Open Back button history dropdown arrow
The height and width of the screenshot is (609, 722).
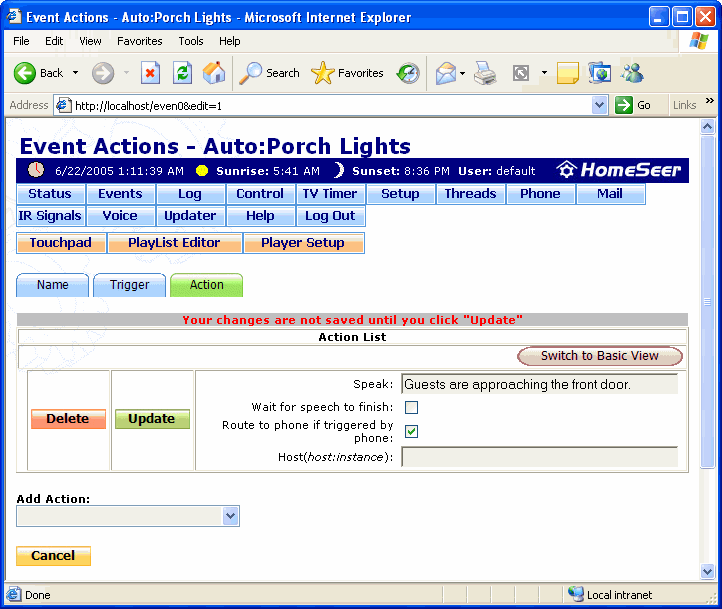pyautogui.click(x=75, y=73)
